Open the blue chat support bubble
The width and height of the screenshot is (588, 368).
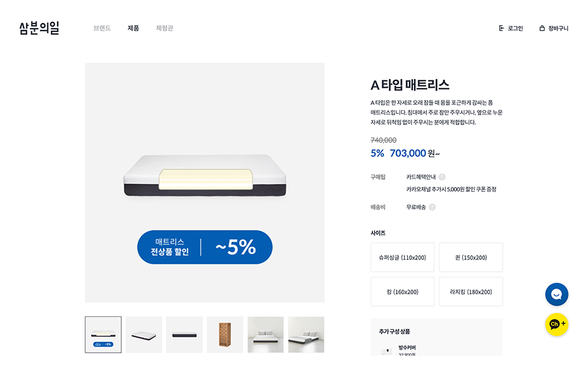[x=557, y=294]
